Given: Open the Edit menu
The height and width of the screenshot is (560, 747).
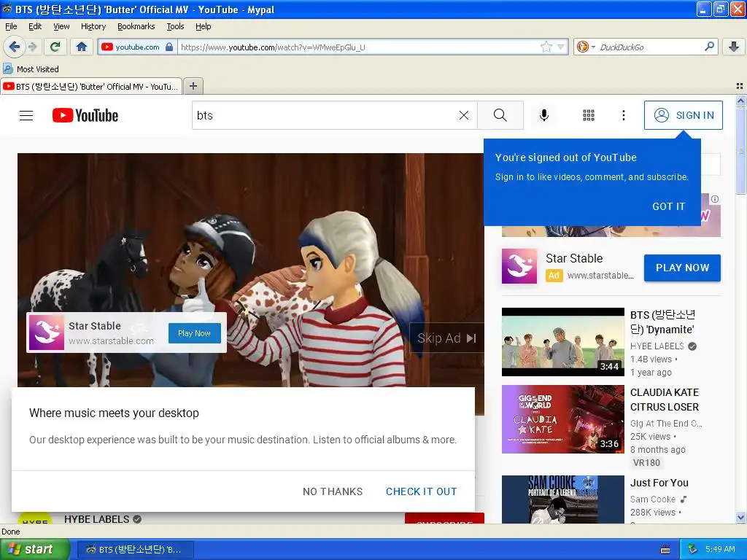Looking at the screenshot, I should click(35, 26).
